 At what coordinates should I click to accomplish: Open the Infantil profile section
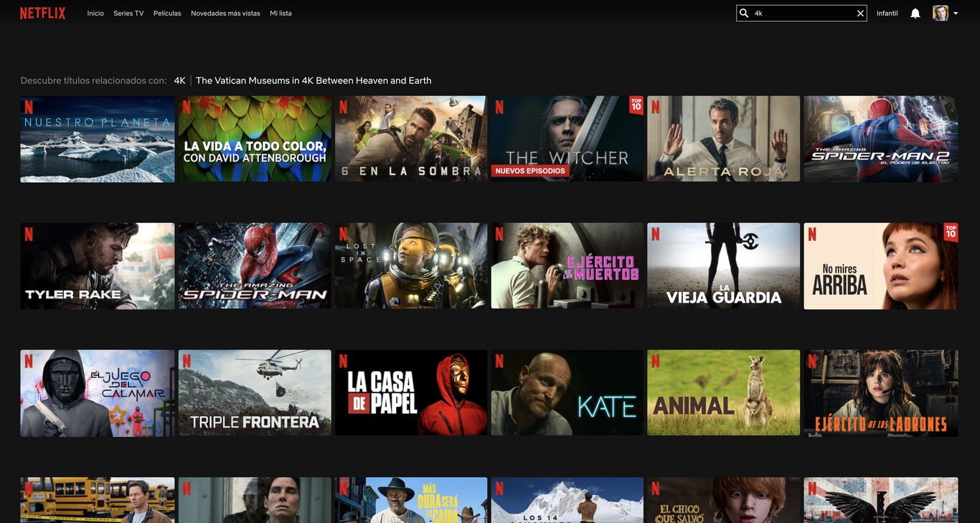click(x=887, y=11)
